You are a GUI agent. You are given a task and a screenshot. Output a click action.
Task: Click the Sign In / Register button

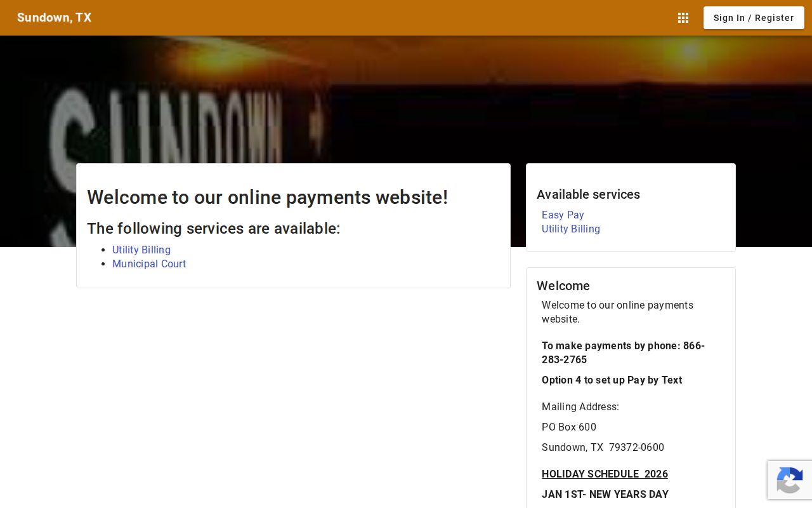(754, 18)
